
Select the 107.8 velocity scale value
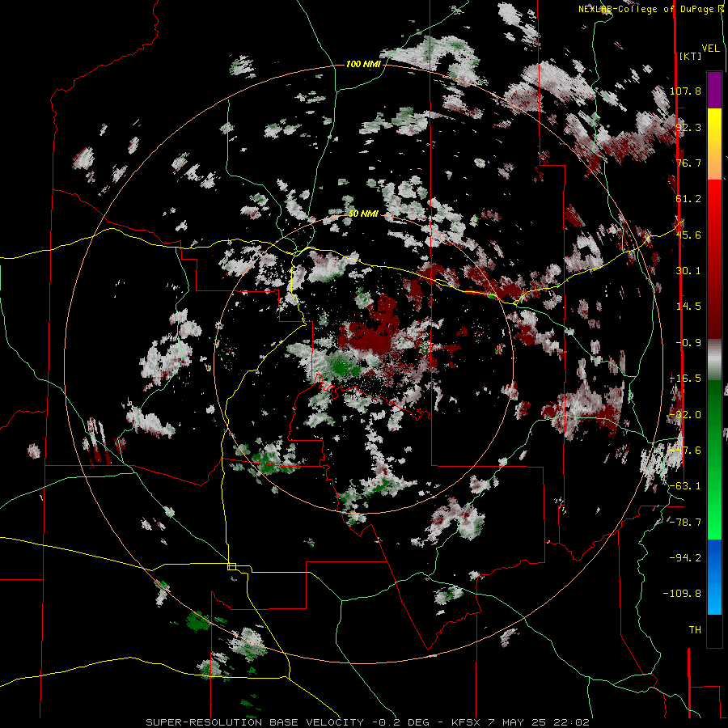click(x=685, y=91)
